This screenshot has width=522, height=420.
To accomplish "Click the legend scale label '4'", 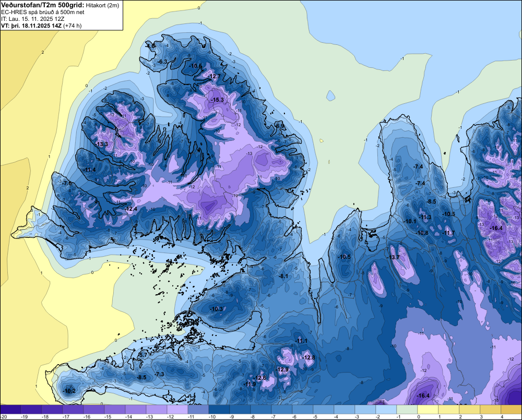I will pos(502,417).
